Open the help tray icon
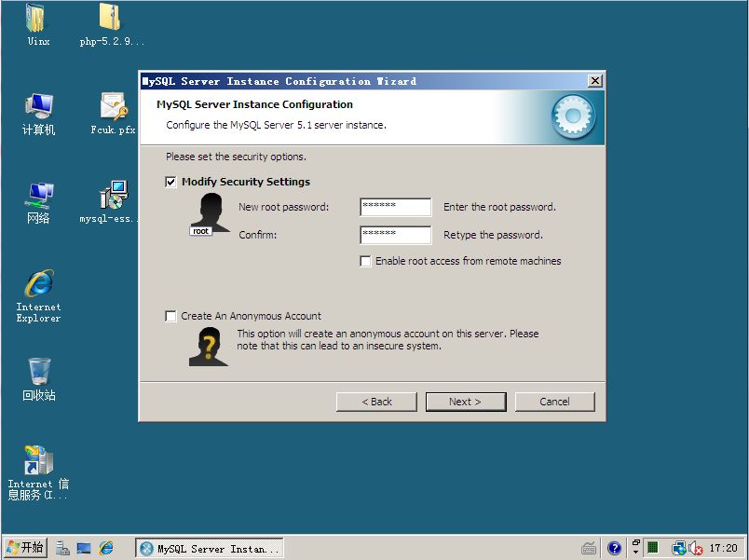749x560 pixels. click(x=614, y=548)
